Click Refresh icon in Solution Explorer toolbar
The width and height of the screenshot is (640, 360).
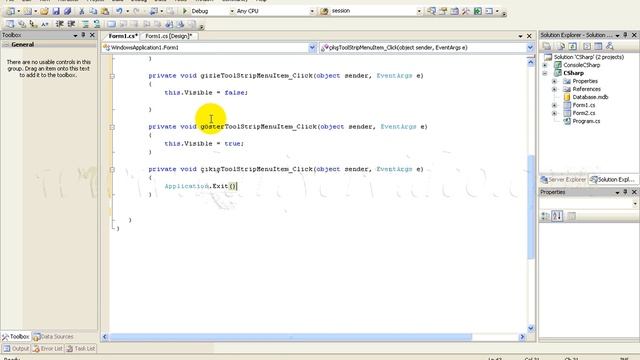(x=573, y=46)
